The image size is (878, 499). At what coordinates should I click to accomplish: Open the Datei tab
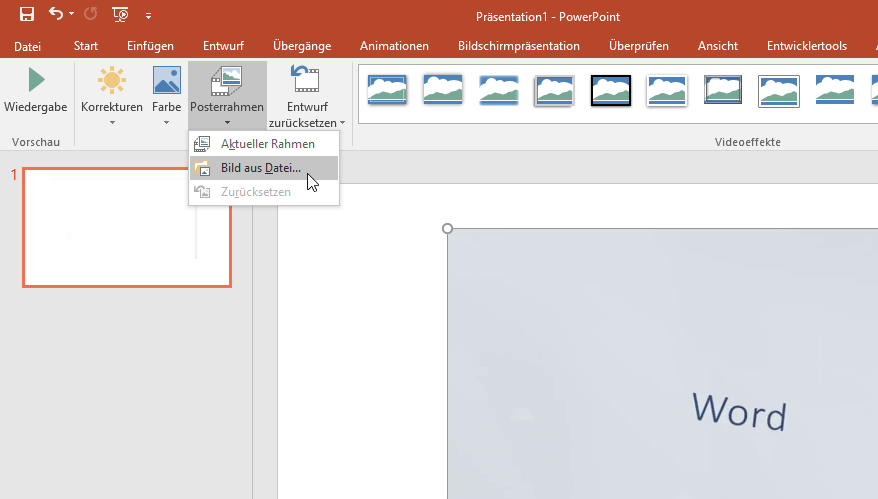click(x=27, y=46)
